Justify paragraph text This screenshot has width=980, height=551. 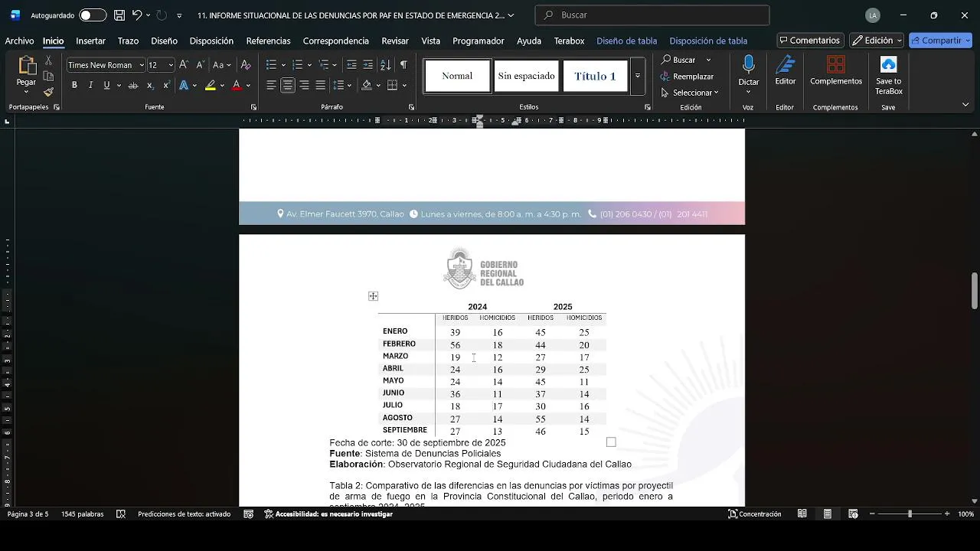[x=320, y=86]
